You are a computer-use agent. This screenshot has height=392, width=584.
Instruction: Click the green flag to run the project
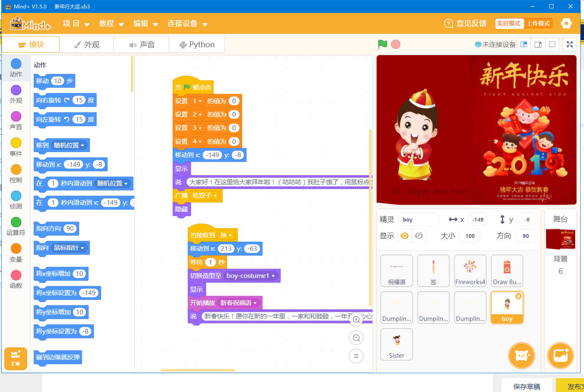pyautogui.click(x=382, y=44)
